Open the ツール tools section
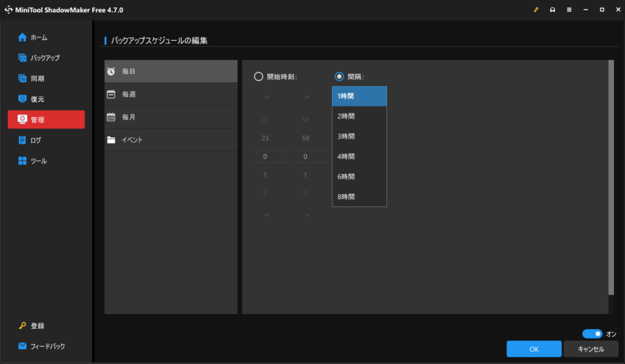The height and width of the screenshot is (364, 625). click(x=46, y=161)
